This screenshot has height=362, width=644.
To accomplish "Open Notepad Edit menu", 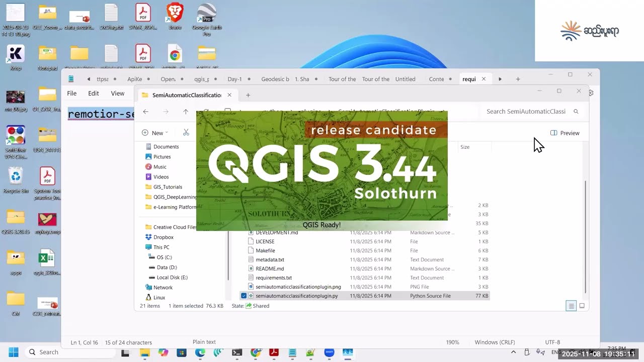I will [x=94, y=93].
